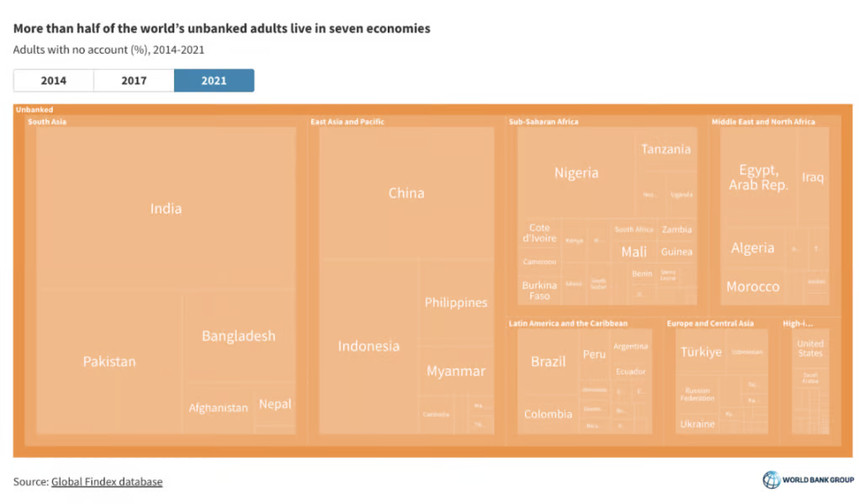Screen dimensions: 859x504
Task: Select the Nigeria tile in Sub-Saharan Africa
Action: [x=576, y=173]
